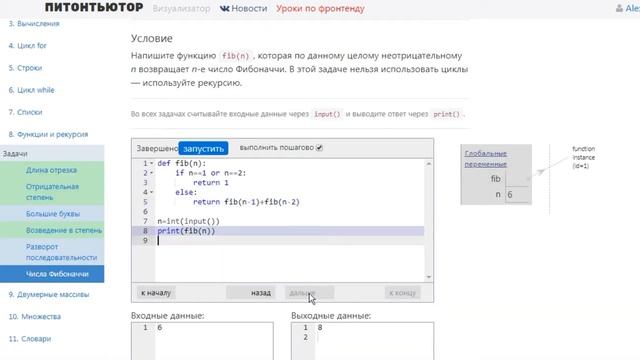This screenshot has height=360, width=640.
Task: Click the к концу button
Action: click(x=402, y=293)
